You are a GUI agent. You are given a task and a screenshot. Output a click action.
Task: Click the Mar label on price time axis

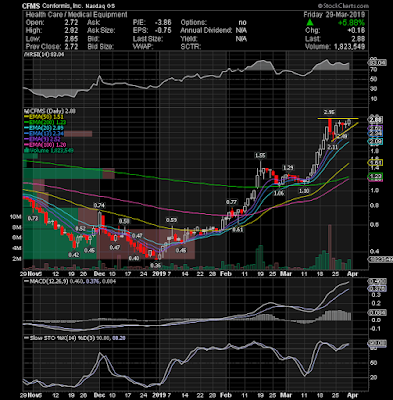(286, 274)
